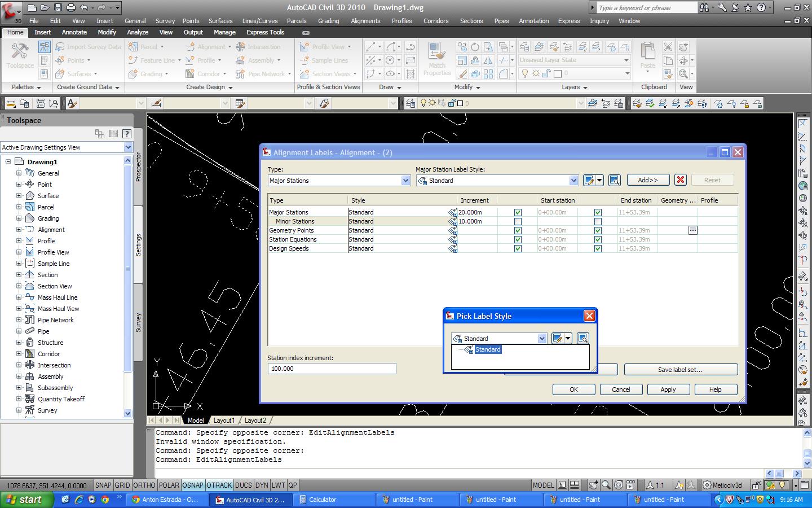Open the Toolspace palette from the ribbon

click(x=20, y=56)
